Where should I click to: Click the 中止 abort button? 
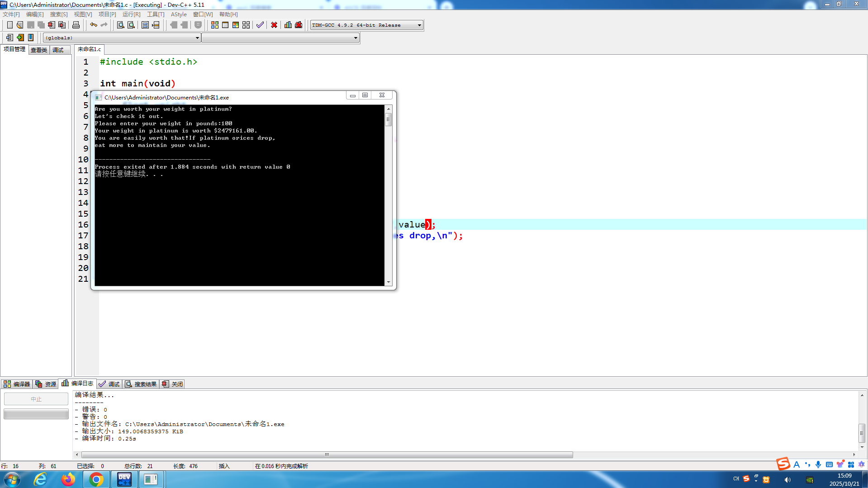(36, 399)
